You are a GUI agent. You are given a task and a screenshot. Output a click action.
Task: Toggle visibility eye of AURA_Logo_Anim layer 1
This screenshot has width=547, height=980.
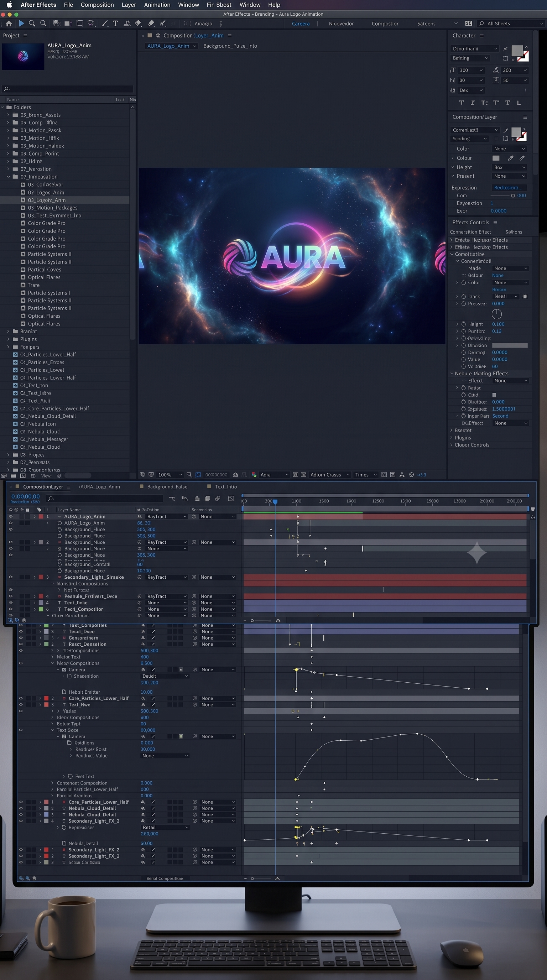pyautogui.click(x=11, y=517)
